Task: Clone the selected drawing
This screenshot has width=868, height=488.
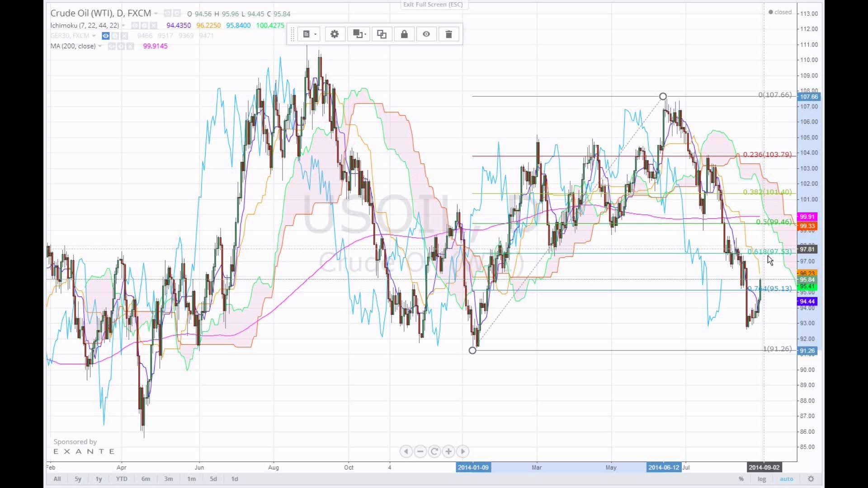Action: [x=382, y=34]
